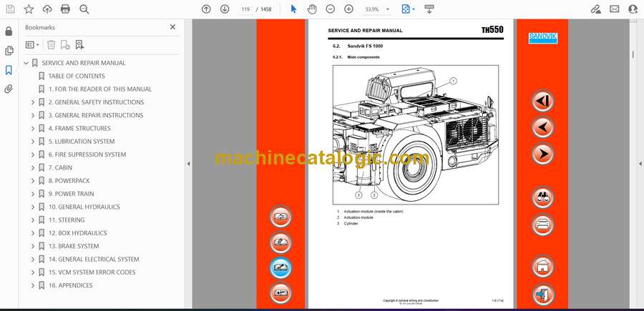
Task: Click the Sandvik logo
Action: point(542,38)
